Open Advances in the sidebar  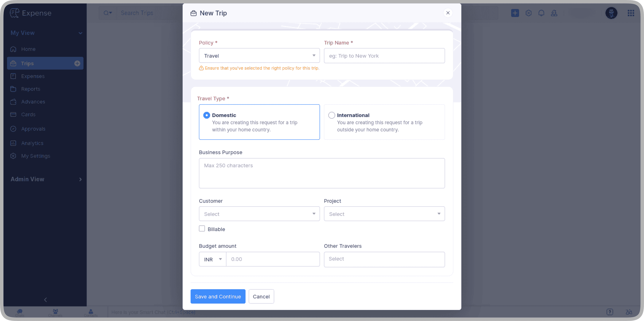point(45,102)
